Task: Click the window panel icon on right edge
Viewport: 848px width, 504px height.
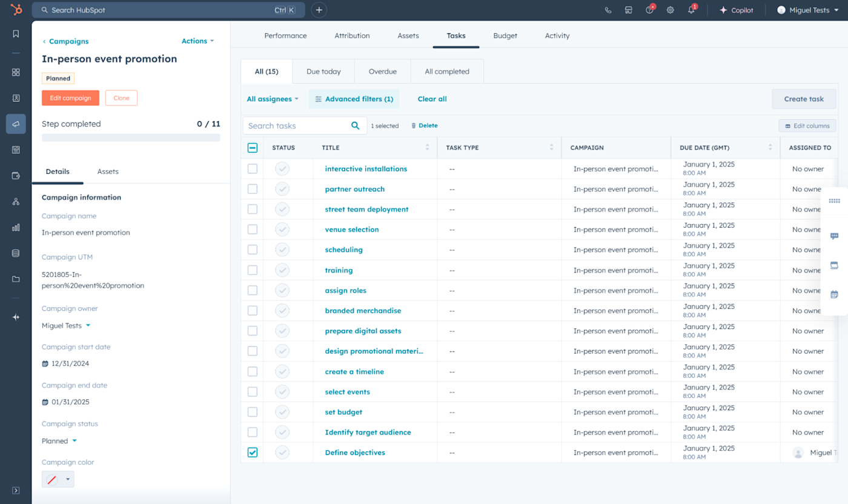Action: click(834, 265)
